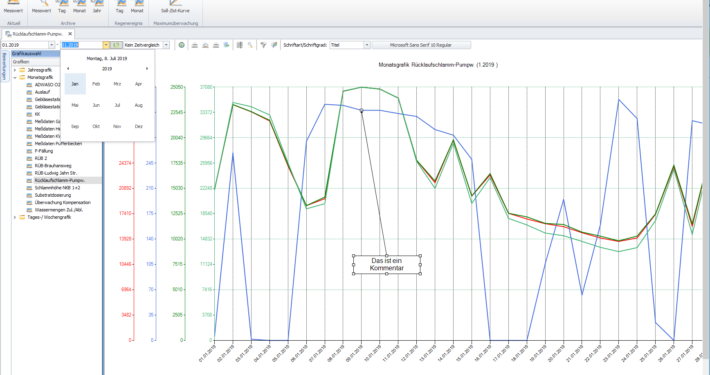Open the Titel font target dropdown
This screenshot has height=375, width=710.
point(367,45)
